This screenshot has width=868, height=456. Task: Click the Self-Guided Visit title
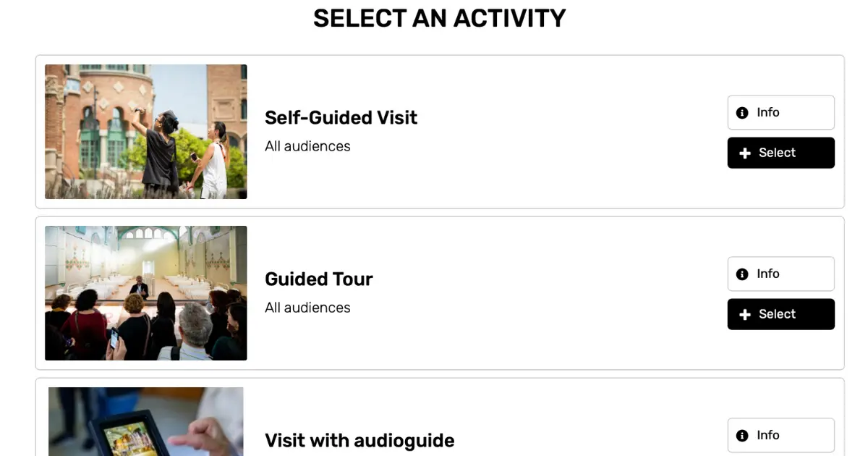tap(341, 118)
